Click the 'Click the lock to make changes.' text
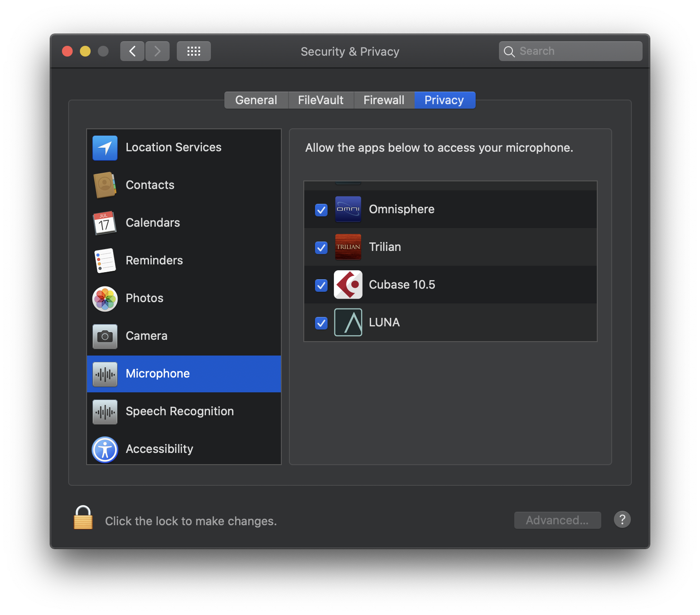Image resolution: width=700 pixels, height=615 pixels. [x=191, y=521]
